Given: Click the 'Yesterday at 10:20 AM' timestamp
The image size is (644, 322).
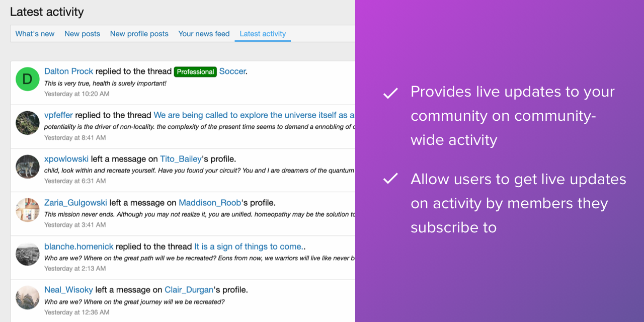Looking at the screenshot, I should click(x=76, y=94).
